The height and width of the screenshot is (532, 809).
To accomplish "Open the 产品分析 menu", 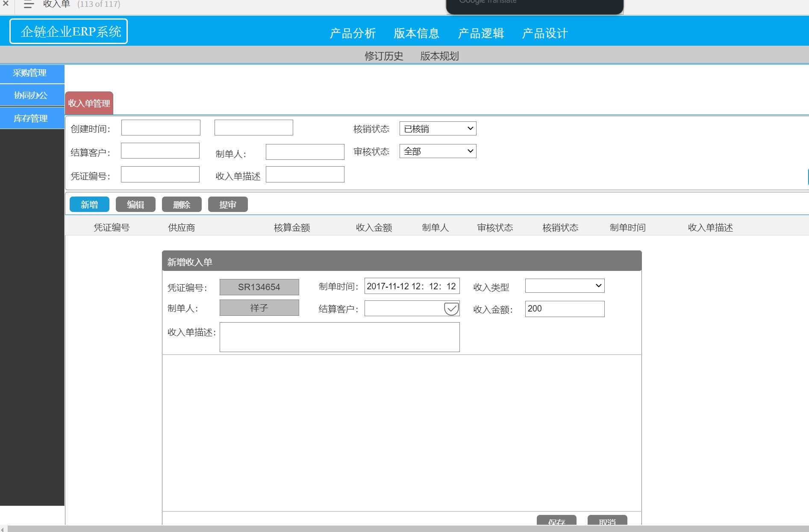I will pyautogui.click(x=353, y=33).
